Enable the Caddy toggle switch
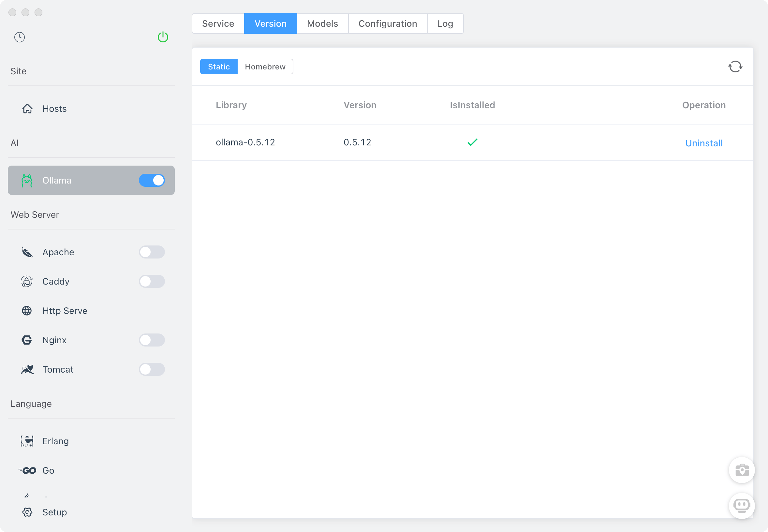768x532 pixels. click(x=152, y=281)
